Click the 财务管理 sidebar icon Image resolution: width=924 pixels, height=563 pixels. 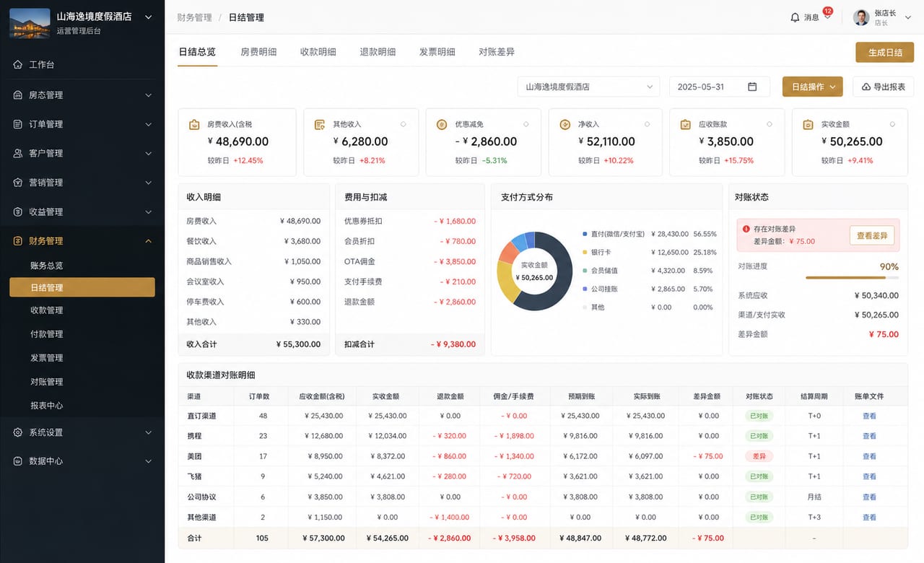coord(18,241)
